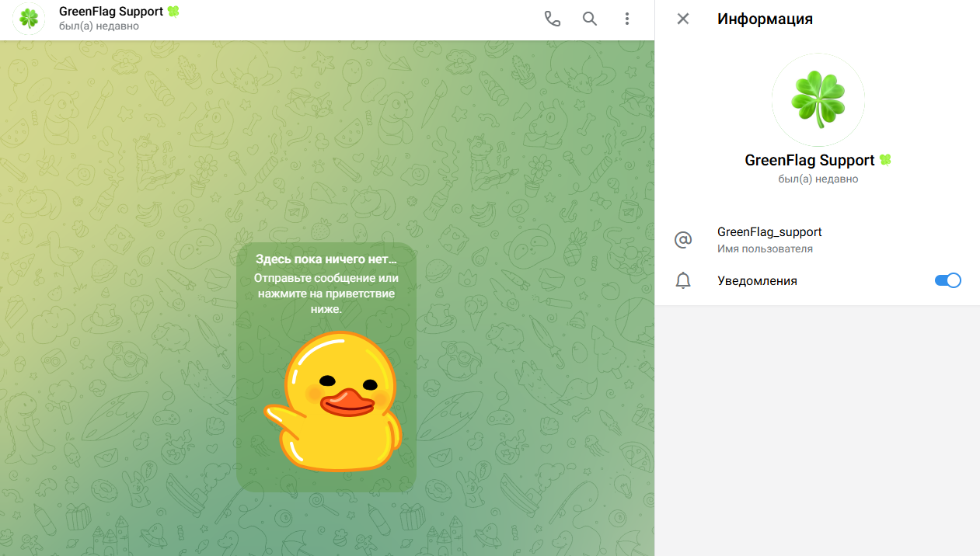Click the Уведомления label

pos(757,281)
